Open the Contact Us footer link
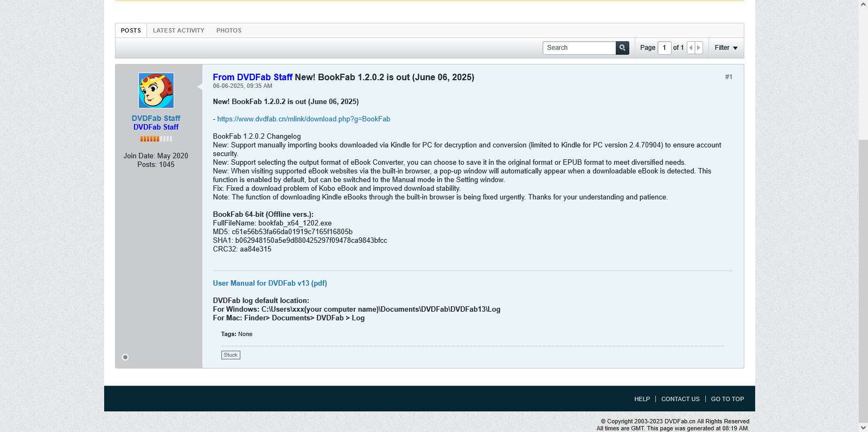Viewport: 868px width, 432px height. click(680, 399)
